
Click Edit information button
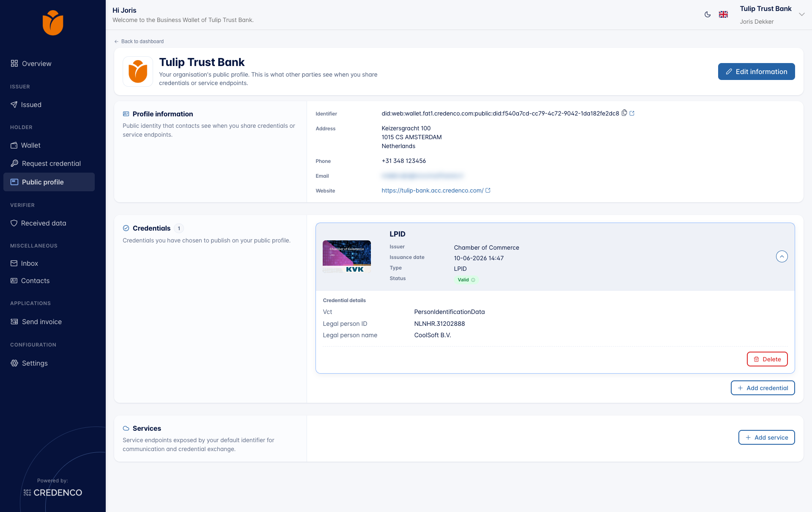tap(756, 72)
